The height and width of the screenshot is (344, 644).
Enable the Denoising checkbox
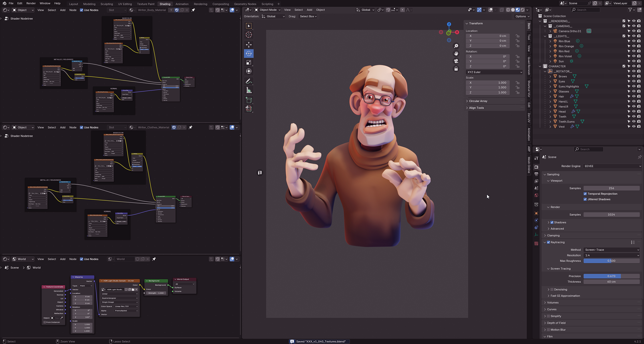552,289
